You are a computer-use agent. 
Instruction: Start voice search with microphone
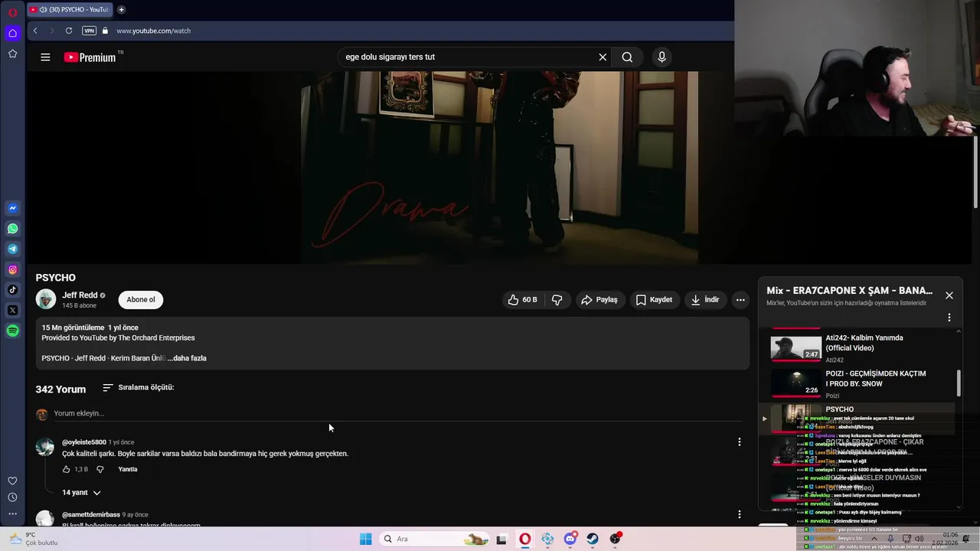coord(661,57)
